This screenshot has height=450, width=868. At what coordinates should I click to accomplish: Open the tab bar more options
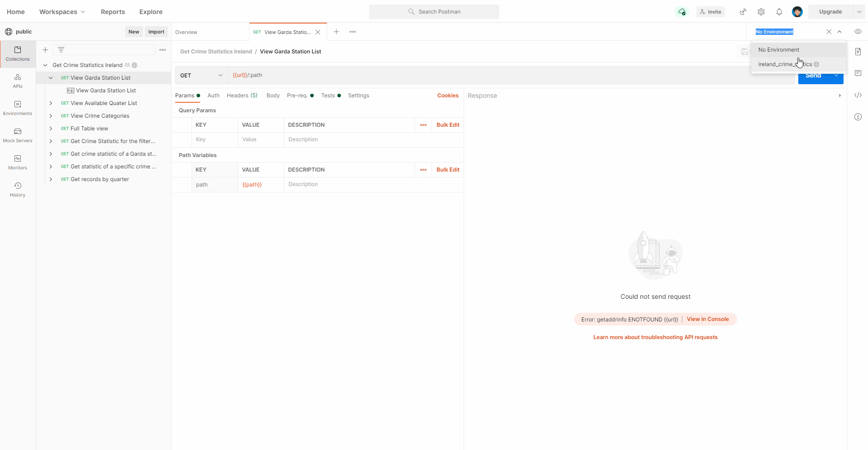click(x=353, y=32)
